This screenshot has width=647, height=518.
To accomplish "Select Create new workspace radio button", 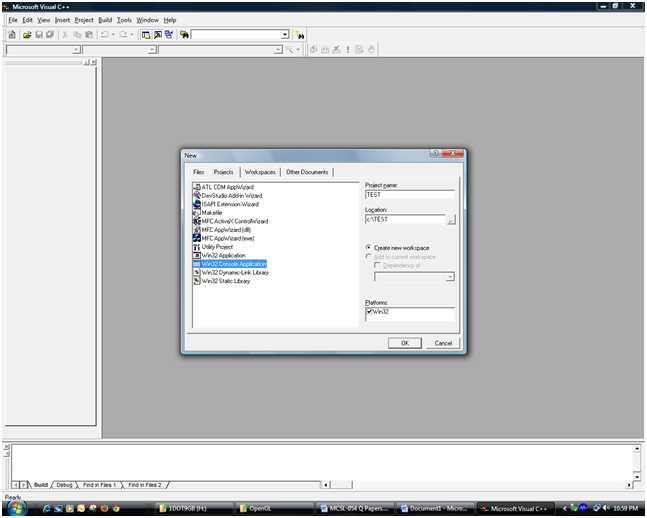I will 369,247.
